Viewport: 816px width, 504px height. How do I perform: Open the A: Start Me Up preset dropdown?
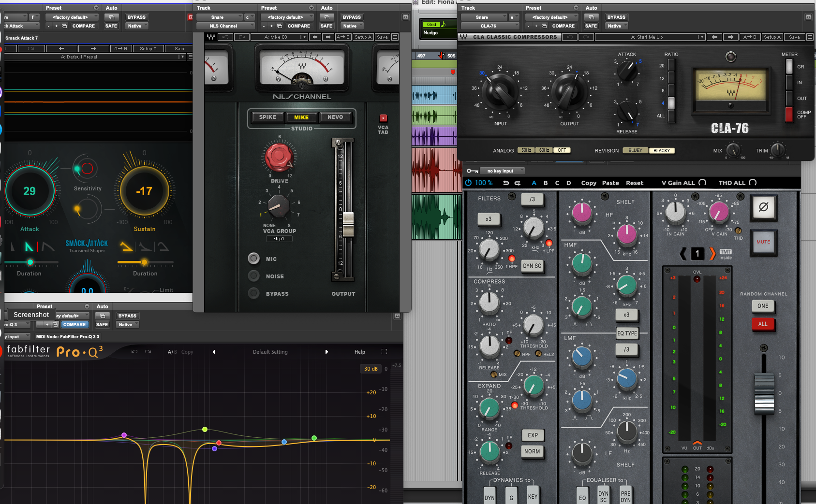click(x=650, y=37)
